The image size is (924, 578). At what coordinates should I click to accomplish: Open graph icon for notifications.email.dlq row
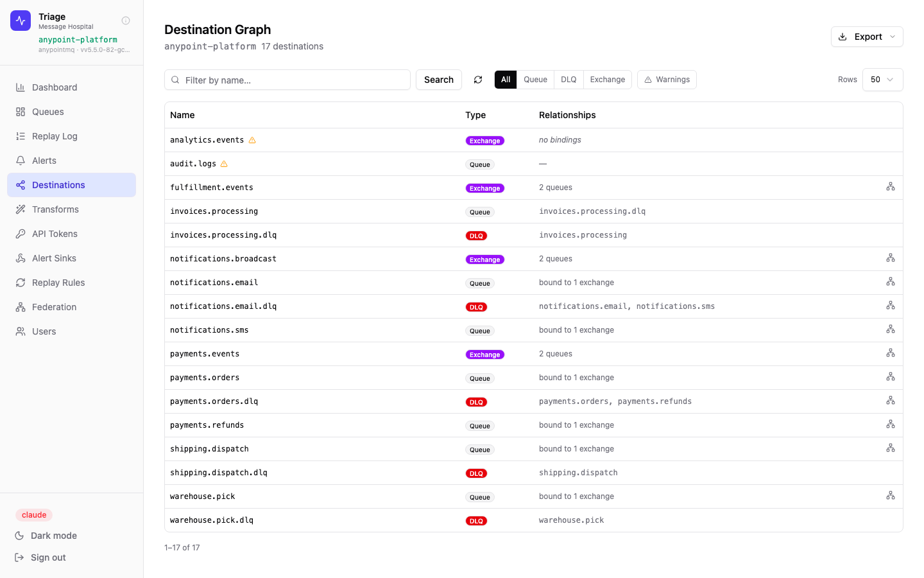click(x=891, y=306)
